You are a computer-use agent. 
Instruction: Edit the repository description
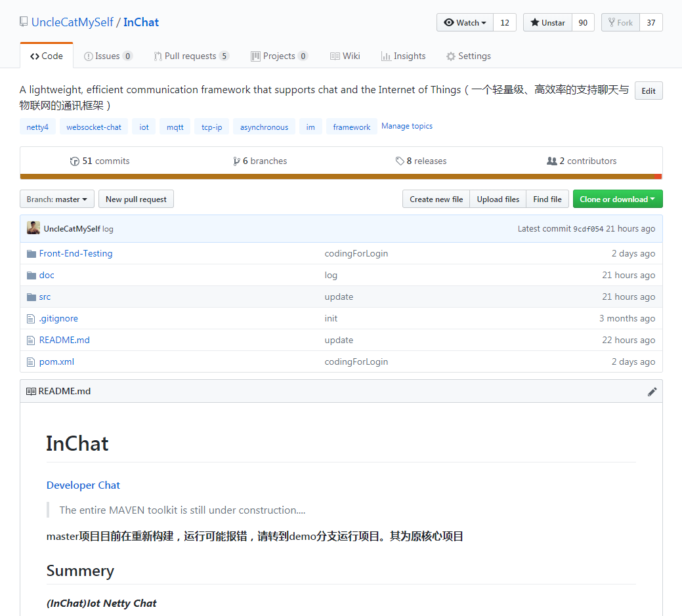648,91
